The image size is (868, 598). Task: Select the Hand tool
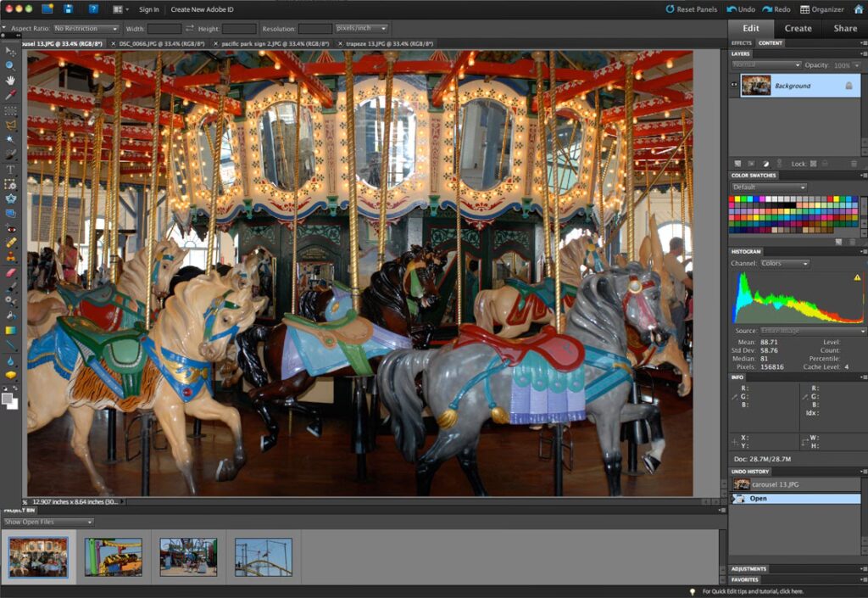click(10, 80)
